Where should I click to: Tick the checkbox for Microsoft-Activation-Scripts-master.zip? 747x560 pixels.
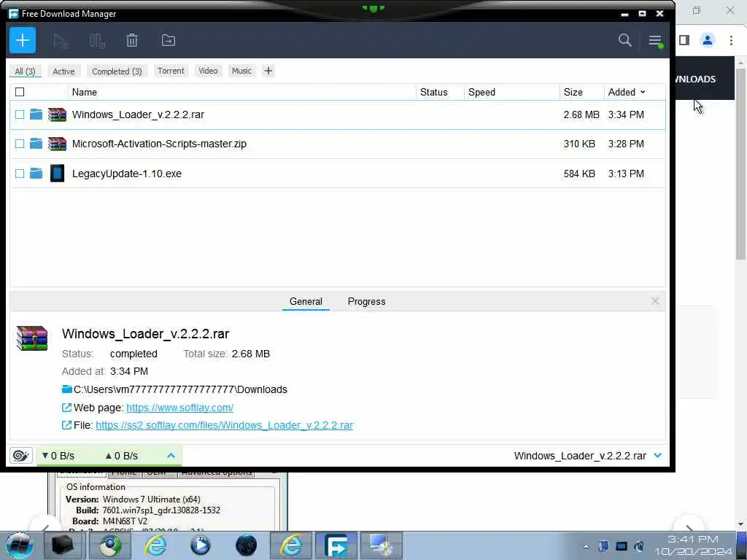click(x=20, y=144)
